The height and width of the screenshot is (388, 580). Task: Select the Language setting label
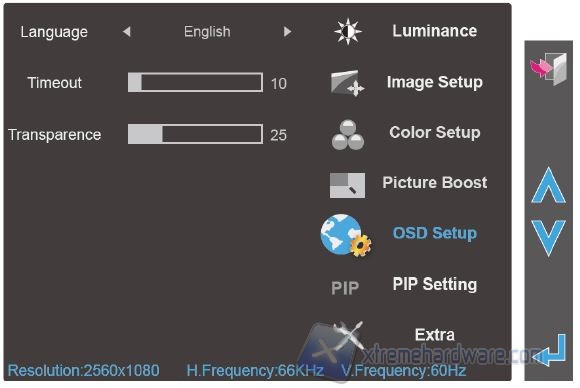54,33
